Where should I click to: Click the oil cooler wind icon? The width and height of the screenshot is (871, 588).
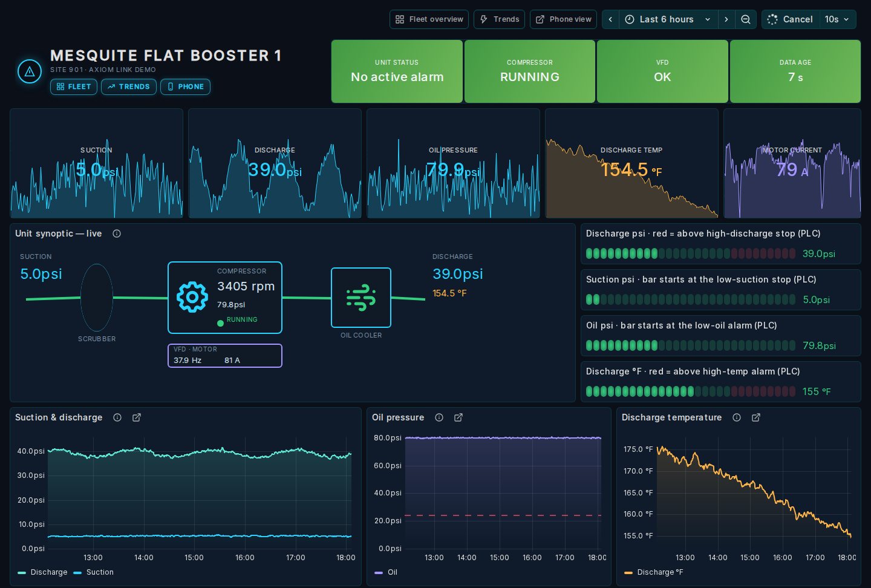click(361, 298)
